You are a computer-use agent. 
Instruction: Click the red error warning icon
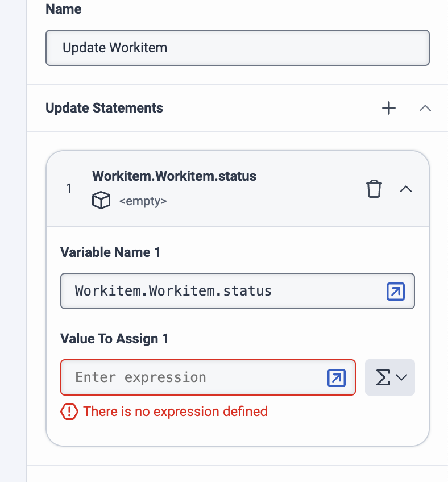point(69,411)
